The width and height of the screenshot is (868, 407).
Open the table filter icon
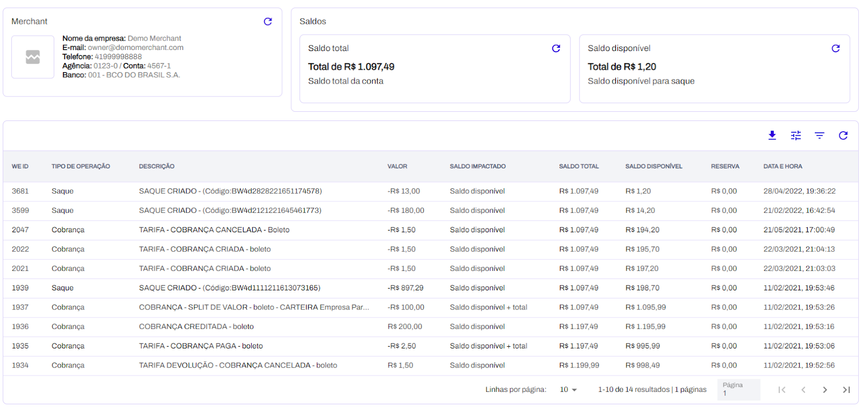[x=819, y=136]
